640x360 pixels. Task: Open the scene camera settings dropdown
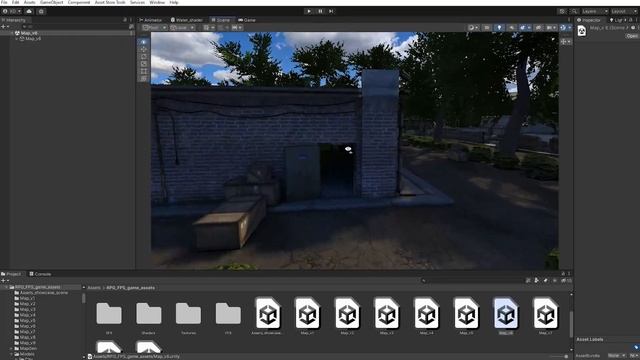551,28
